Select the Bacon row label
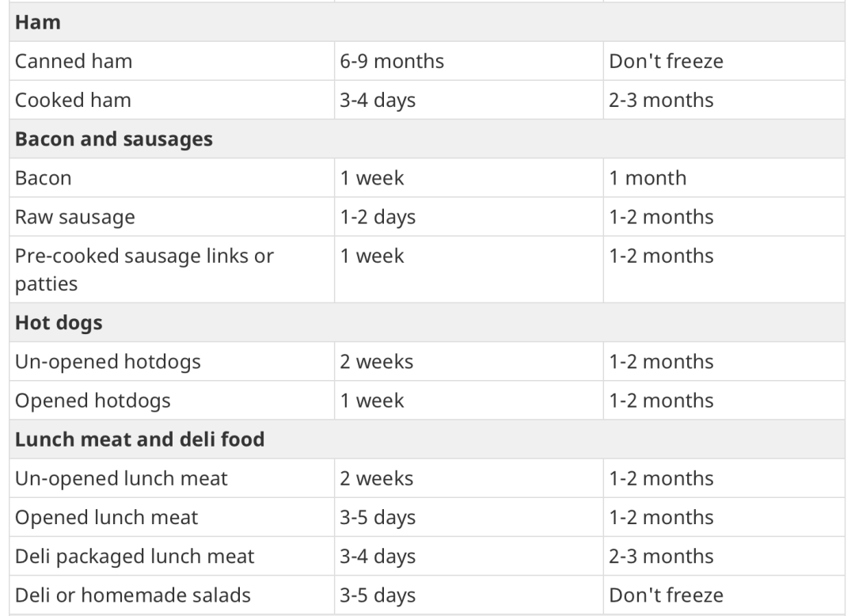Screen dimensions: 855x616 pyautogui.click(x=44, y=177)
